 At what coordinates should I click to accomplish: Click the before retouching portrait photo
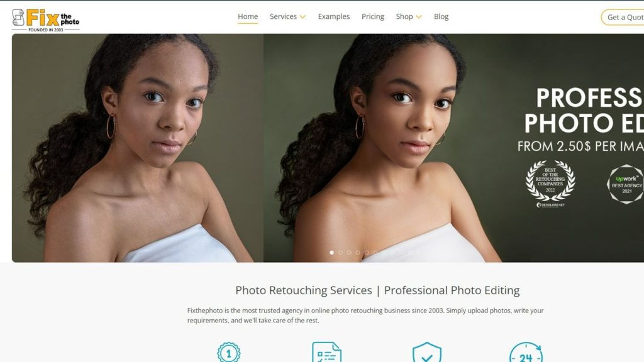(x=137, y=148)
